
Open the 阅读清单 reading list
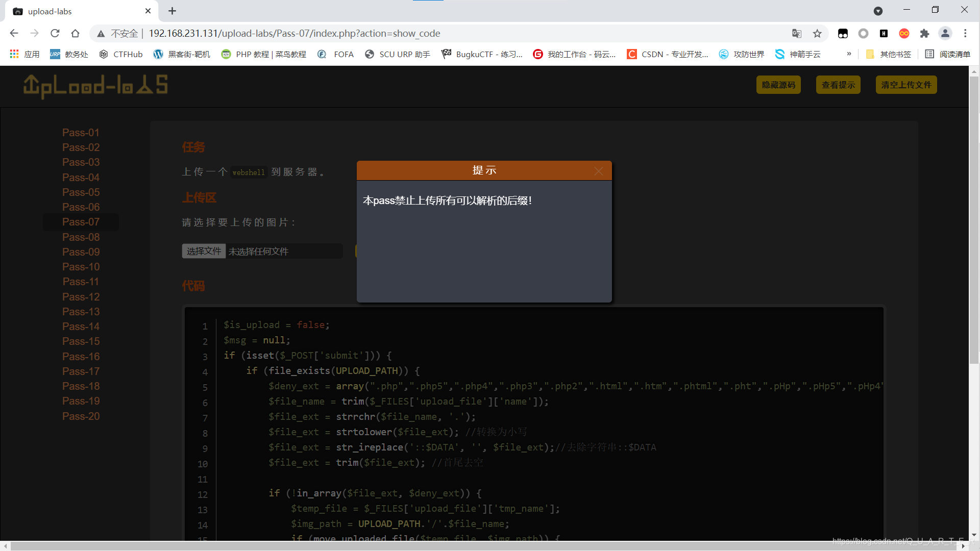pyautogui.click(x=948, y=54)
